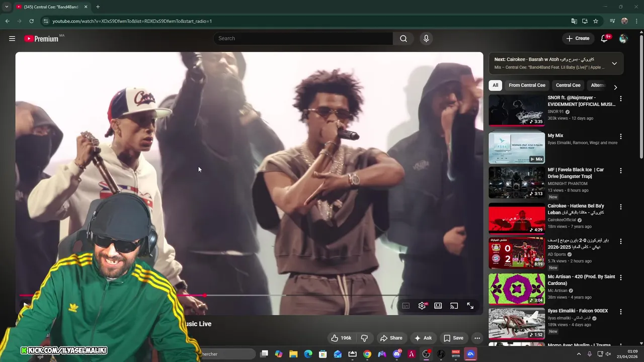
Task: Show hidden system tray icons
Action: coord(579,354)
